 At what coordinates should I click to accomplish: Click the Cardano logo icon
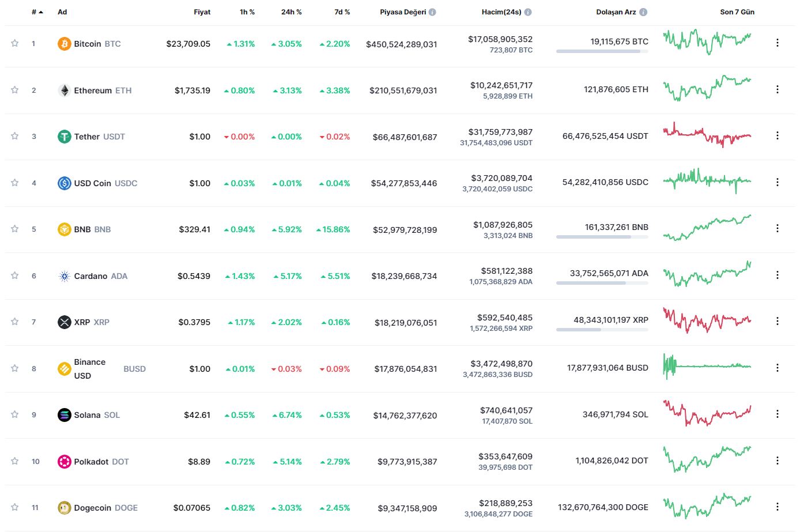coord(64,276)
